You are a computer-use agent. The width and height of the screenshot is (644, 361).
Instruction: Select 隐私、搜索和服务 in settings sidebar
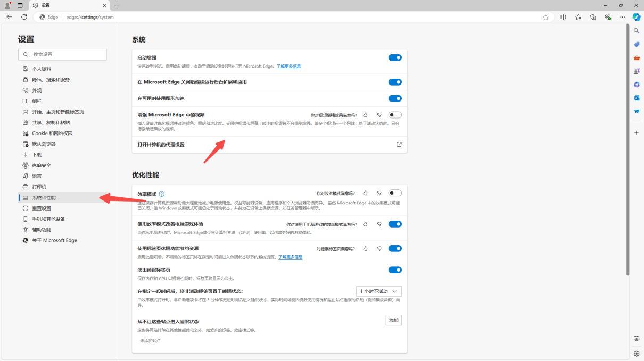click(62, 80)
